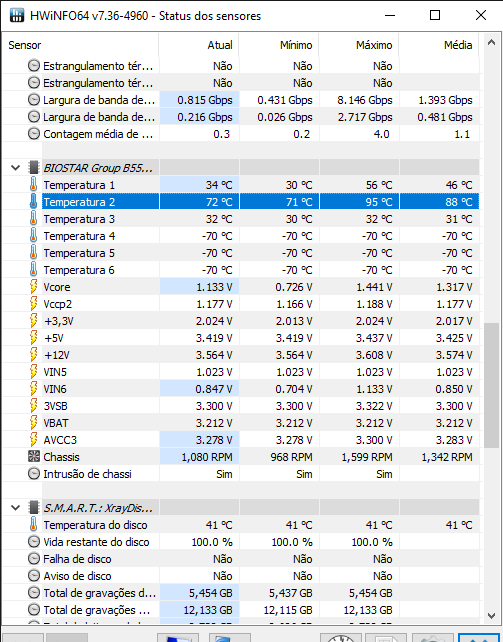Click the clock icon beside Aviso de disco
The height and width of the screenshot is (642, 503).
click(x=34, y=576)
